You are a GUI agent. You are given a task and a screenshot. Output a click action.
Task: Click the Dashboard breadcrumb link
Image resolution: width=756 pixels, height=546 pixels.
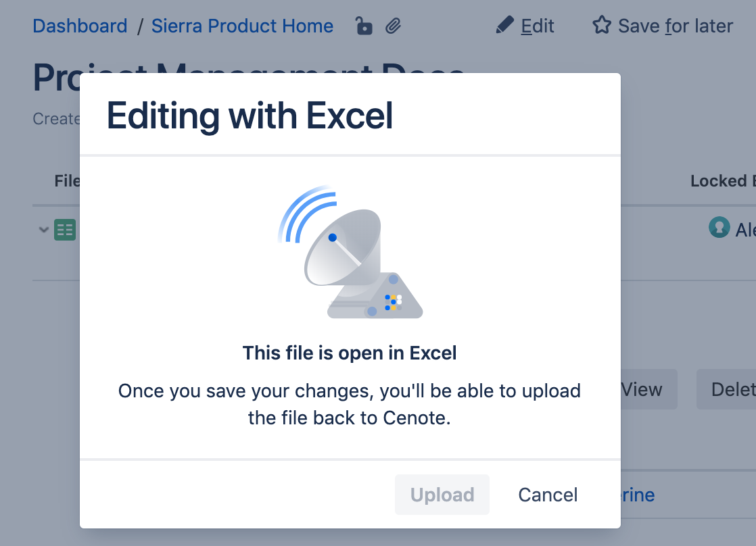[80, 26]
